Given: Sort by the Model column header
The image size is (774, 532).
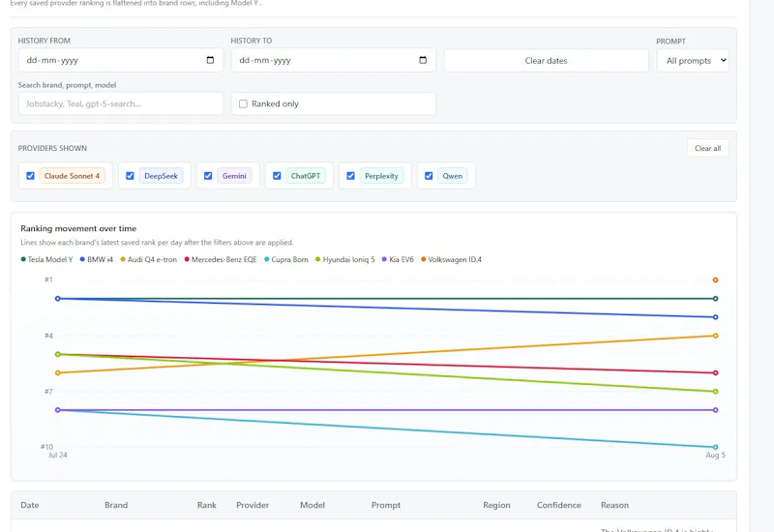Looking at the screenshot, I should pyautogui.click(x=313, y=505).
